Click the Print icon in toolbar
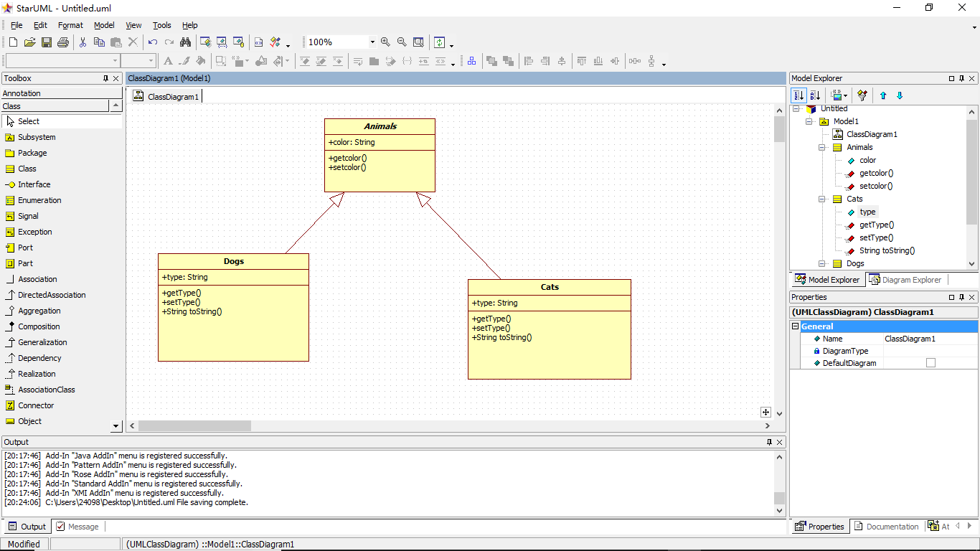The width and height of the screenshot is (980, 551). (x=63, y=42)
